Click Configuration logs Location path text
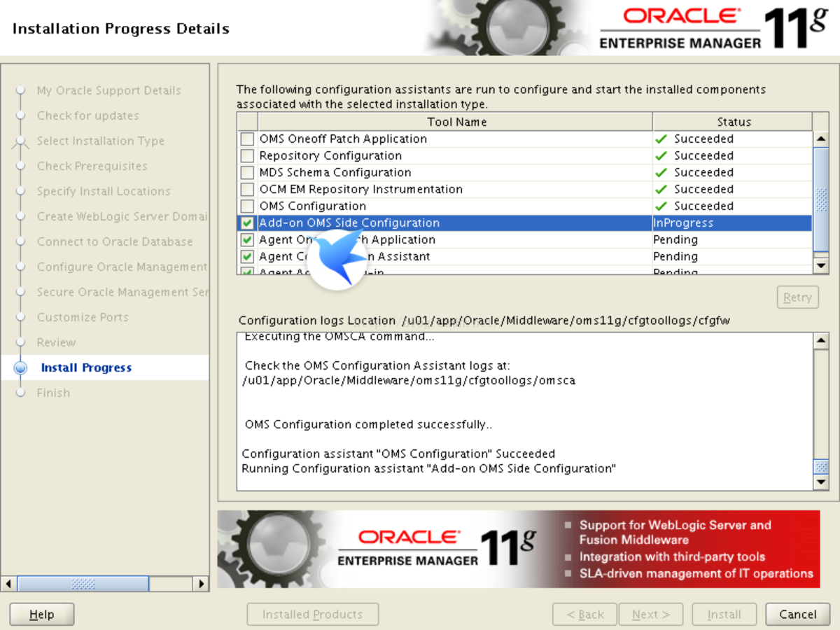Image resolution: width=840 pixels, height=630 pixels. pyautogui.click(x=567, y=321)
